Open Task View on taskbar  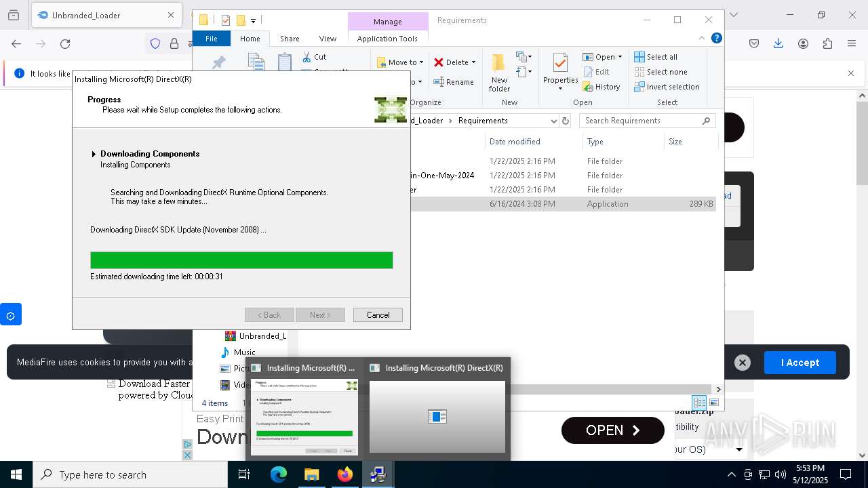[244, 474]
